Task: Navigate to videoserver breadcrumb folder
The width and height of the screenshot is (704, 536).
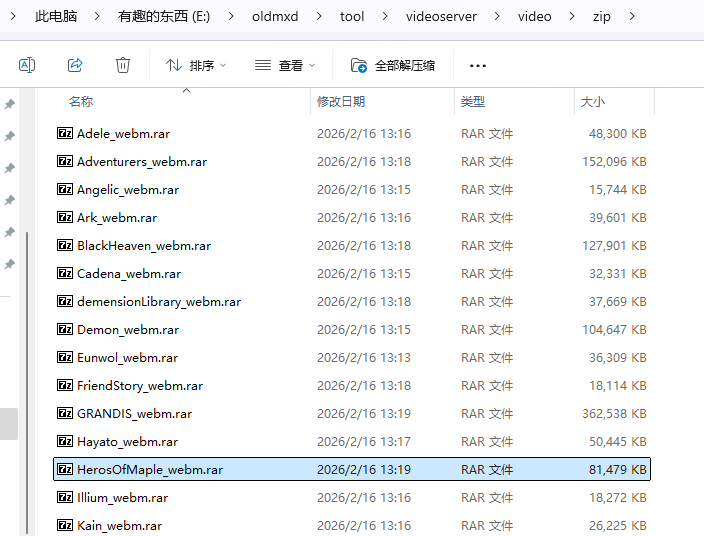Action: 441,17
